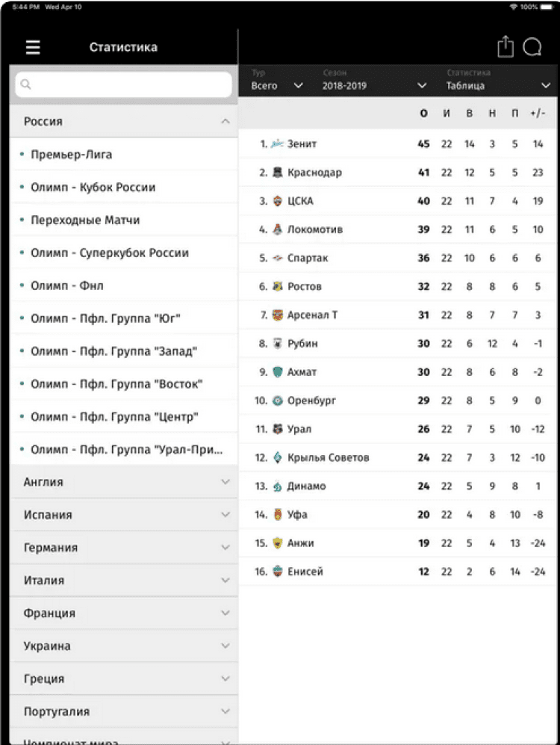Sort by the О points column header
The image size is (560, 745).
[423, 114]
